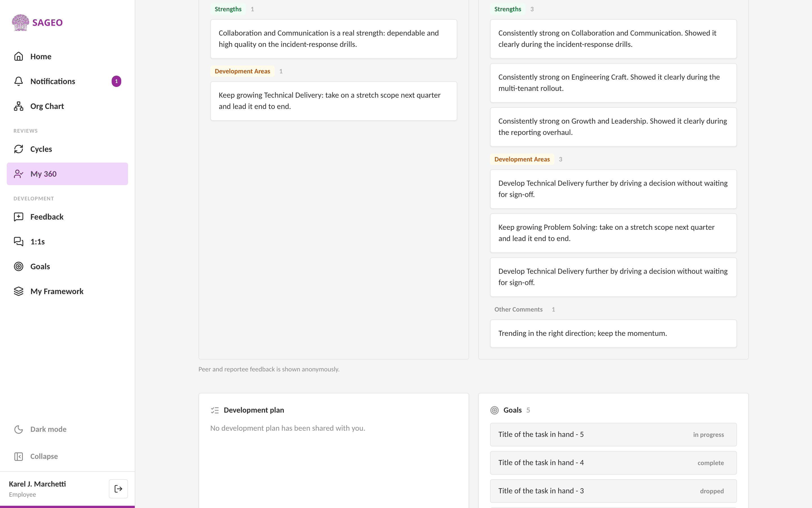Click the My Framework layers icon
This screenshot has width=812, height=508.
[18, 291]
